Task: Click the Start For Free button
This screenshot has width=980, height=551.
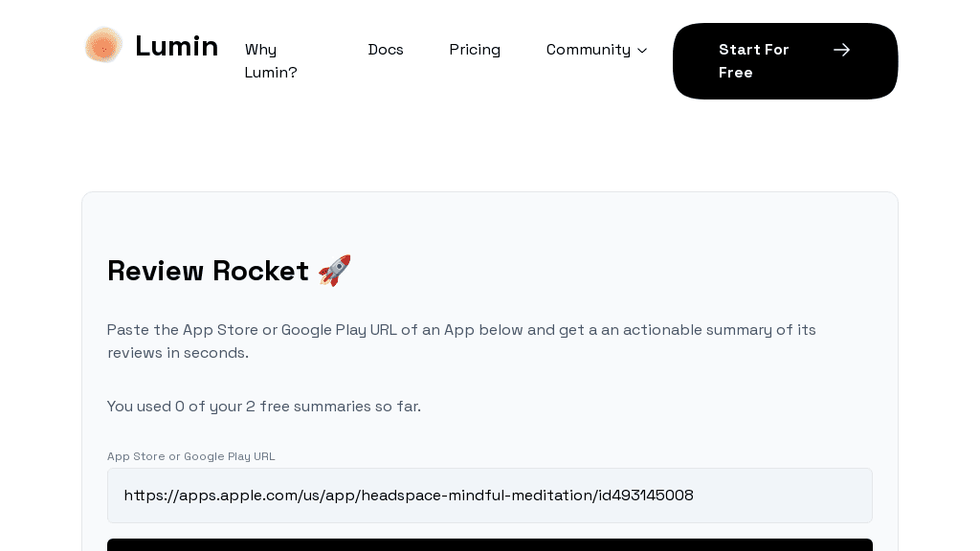Action: pyautogui.click(x=785, y=61)
